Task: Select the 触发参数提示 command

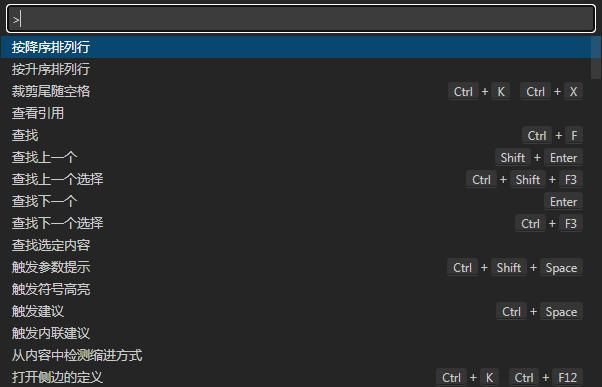Action: (296, 267)
